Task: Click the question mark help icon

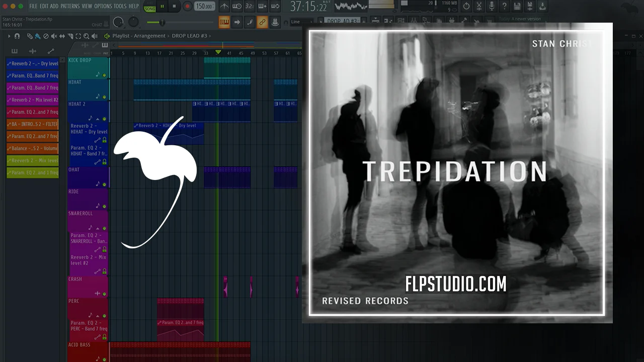Action: coord(504,6)
